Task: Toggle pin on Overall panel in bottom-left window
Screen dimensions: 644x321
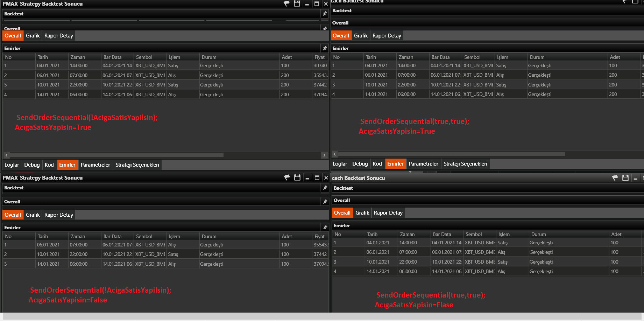Action: click(x=325, y=202)
